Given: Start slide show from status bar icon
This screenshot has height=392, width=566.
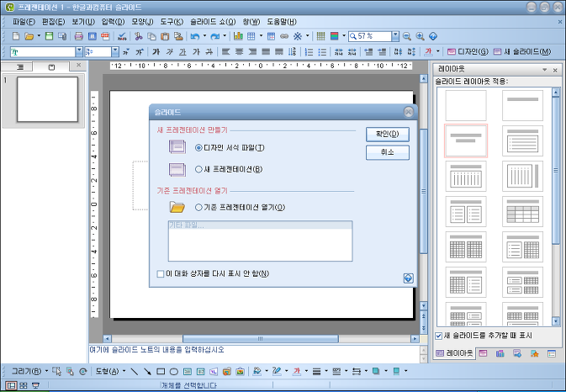Looking at the screenshot, I should [35, 385].
